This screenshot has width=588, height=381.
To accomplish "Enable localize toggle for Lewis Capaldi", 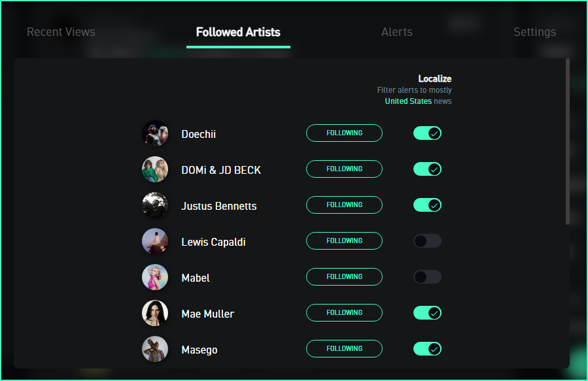I will [x=428, y=241].
